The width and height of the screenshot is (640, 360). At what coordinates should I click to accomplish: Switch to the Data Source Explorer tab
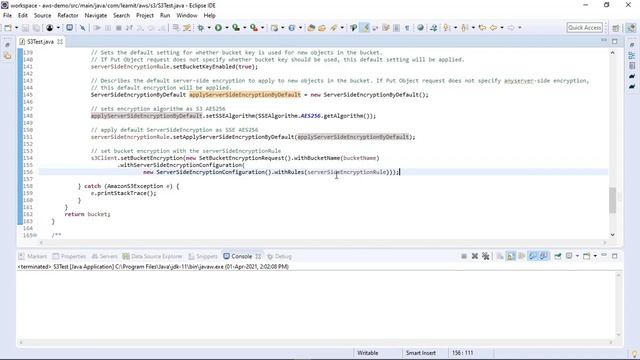(152, 256)
